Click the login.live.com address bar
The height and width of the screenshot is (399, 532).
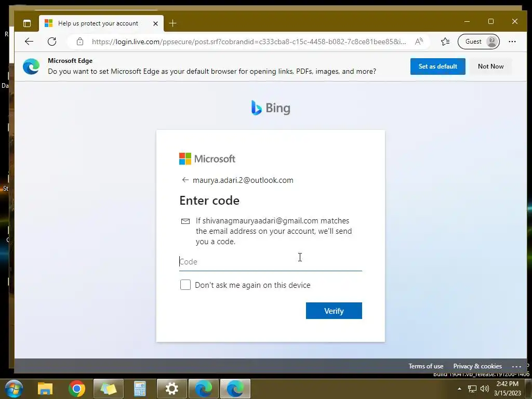tap(249, 42)
